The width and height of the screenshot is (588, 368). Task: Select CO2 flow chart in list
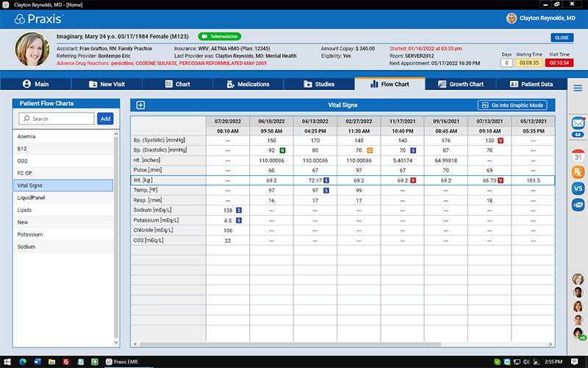(x=63, y=160)
